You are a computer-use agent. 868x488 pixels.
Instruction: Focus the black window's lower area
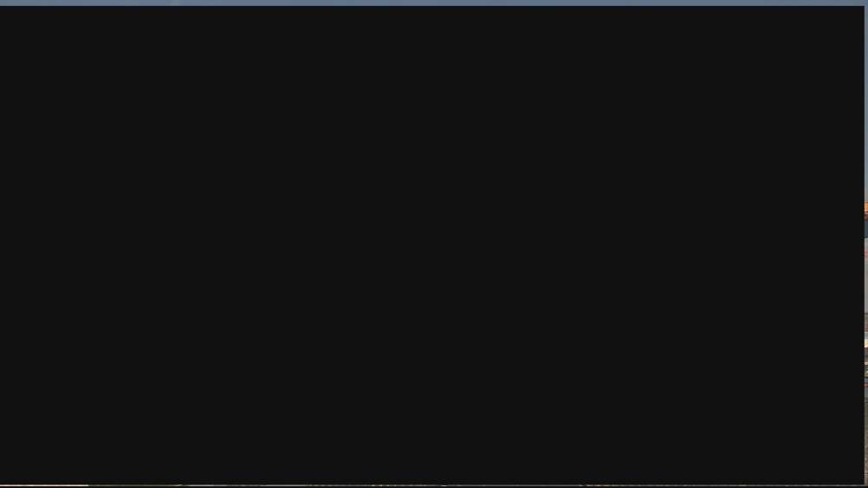tap(431, 364)
